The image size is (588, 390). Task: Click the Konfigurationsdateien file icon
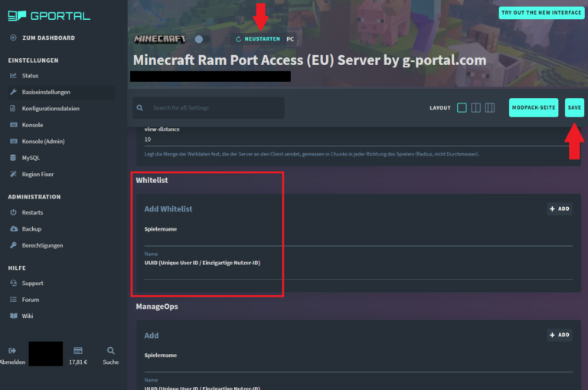coord(13,108)
